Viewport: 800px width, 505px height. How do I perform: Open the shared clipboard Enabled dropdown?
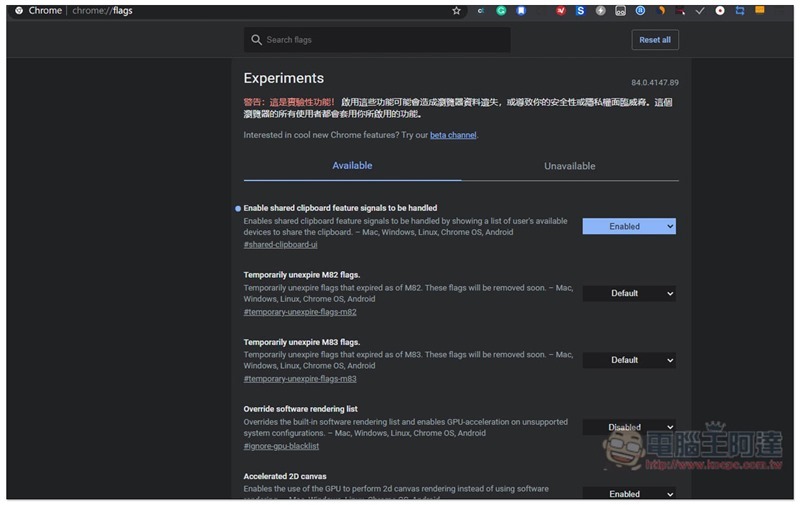click(x=629, y=226)
